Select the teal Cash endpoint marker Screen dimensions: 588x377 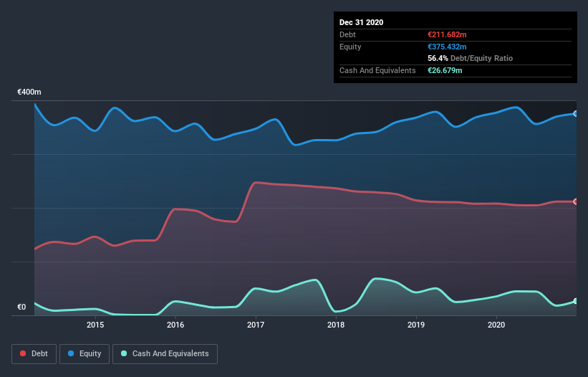tap(576, 301)
